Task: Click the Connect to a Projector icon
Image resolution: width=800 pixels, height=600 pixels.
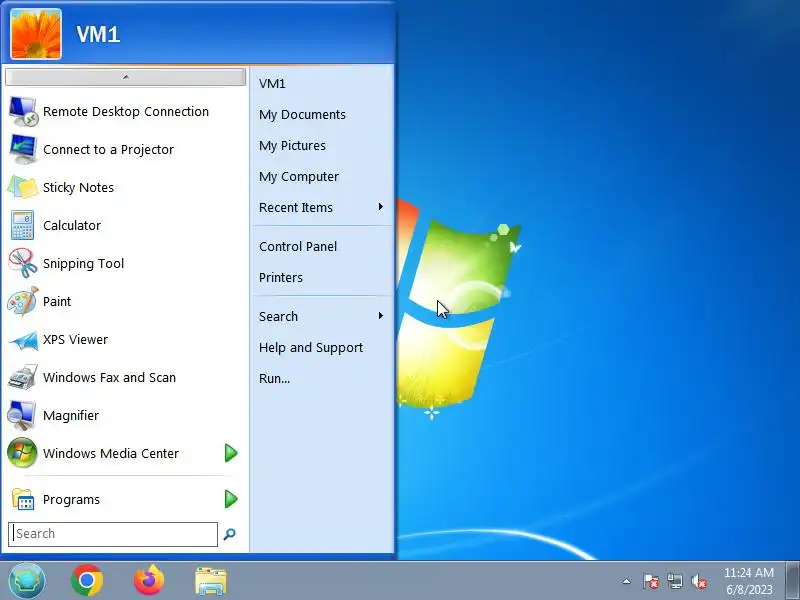Action: tap(23, 149)
